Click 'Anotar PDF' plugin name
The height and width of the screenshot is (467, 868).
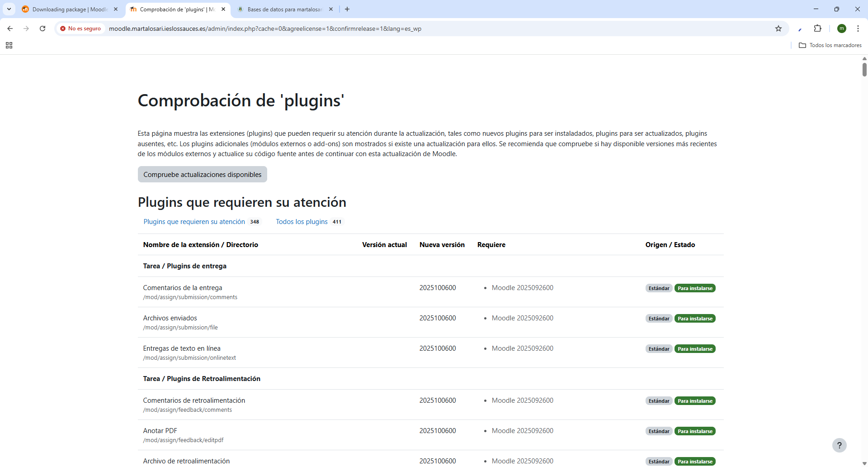pyautogui.click(x=160, y=431)
